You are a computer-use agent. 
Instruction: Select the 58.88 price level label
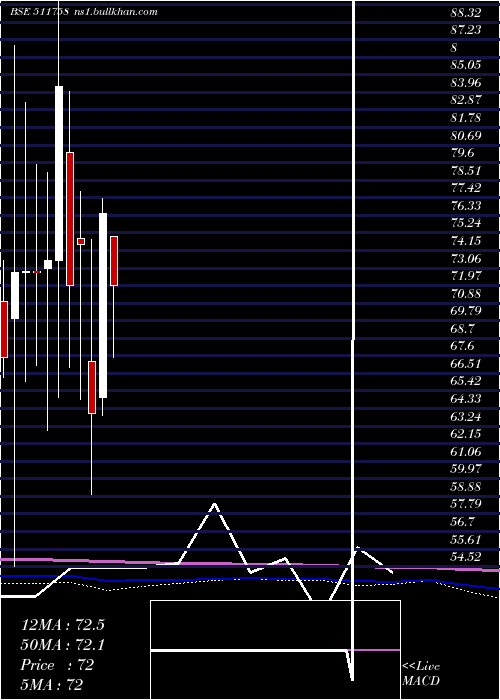pos(466,487)
